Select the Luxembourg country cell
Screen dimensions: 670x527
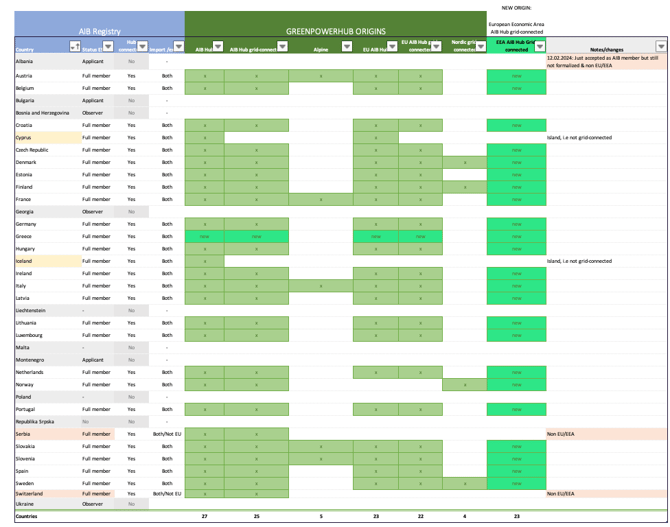48,336
